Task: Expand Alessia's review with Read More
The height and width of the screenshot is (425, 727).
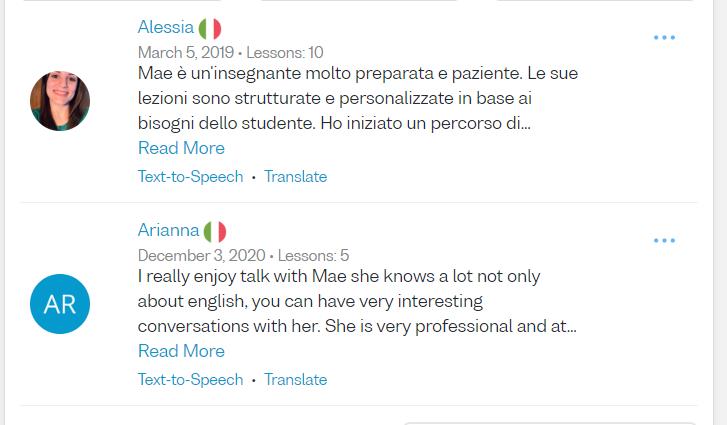Action: pos(181,148)
